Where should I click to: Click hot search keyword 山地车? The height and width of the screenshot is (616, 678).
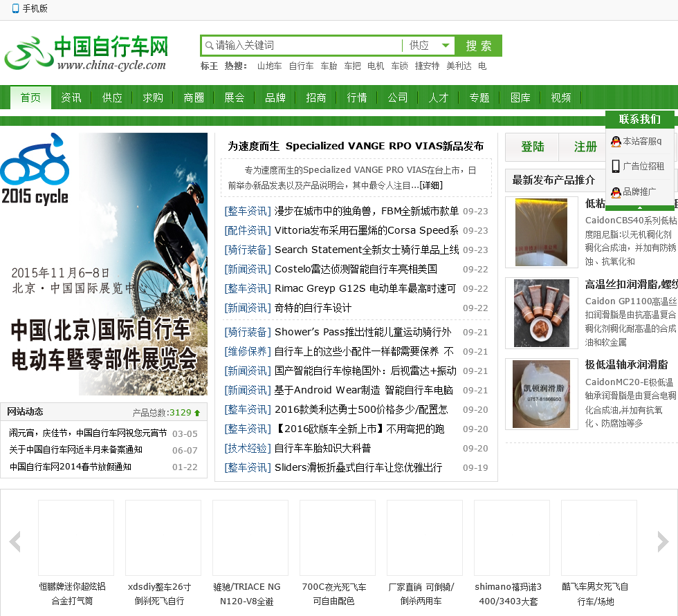(x=269, y=66)
